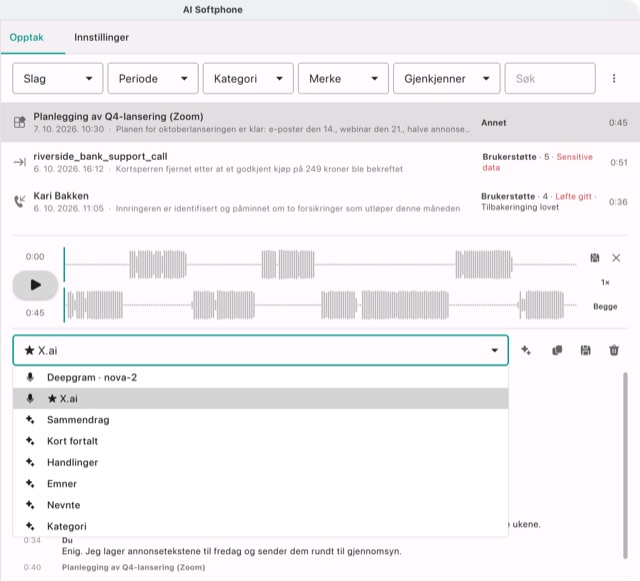Seek in the upper channel waveform
The height and width of the screenshot is (581, 640).
tap(321, 265)
